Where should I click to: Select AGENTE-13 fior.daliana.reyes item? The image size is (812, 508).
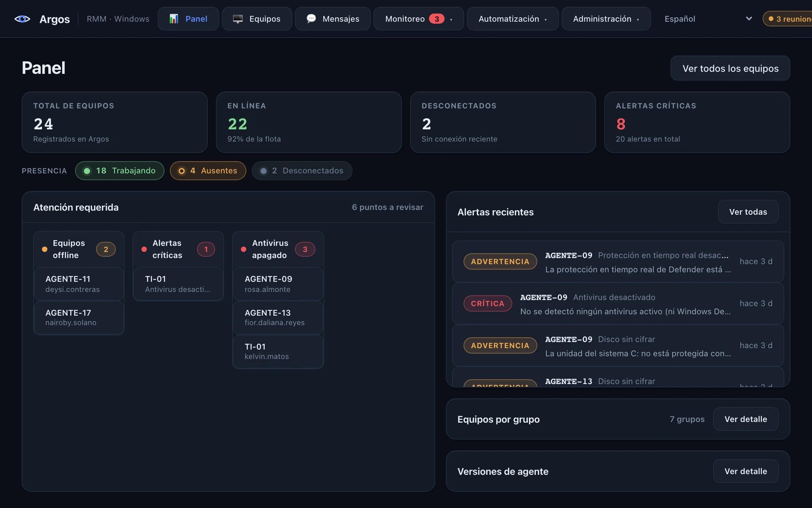tap(278, 318)
